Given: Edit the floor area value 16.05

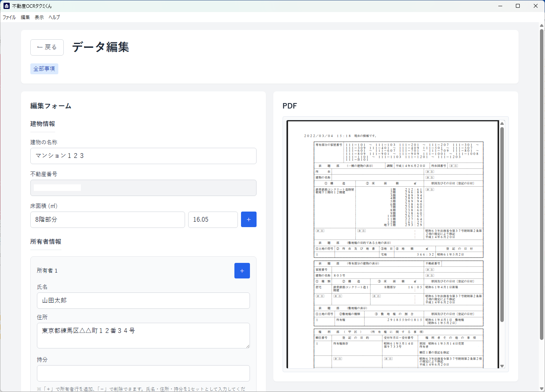Looking at the screenshot, I should 213,220.
